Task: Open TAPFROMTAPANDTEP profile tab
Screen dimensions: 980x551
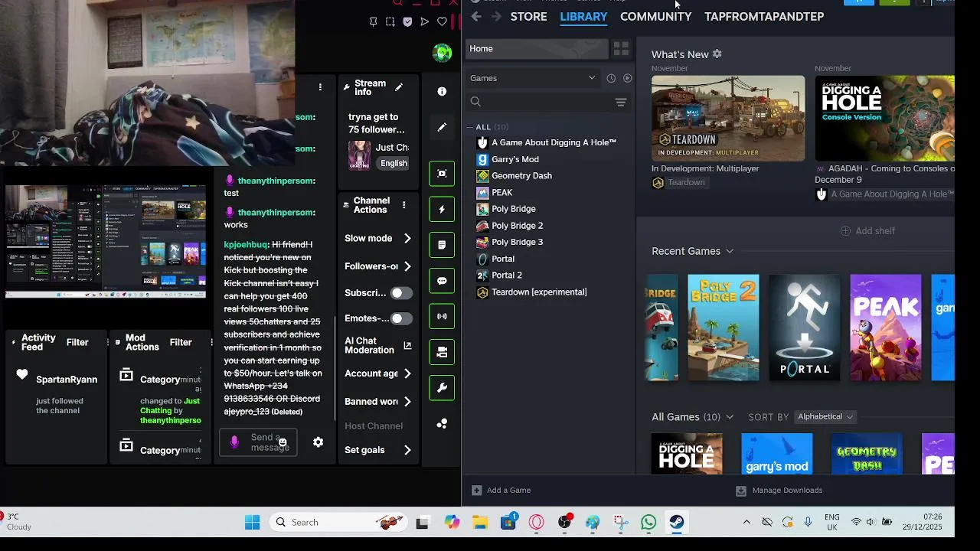Action: click(x=764, y=16)
